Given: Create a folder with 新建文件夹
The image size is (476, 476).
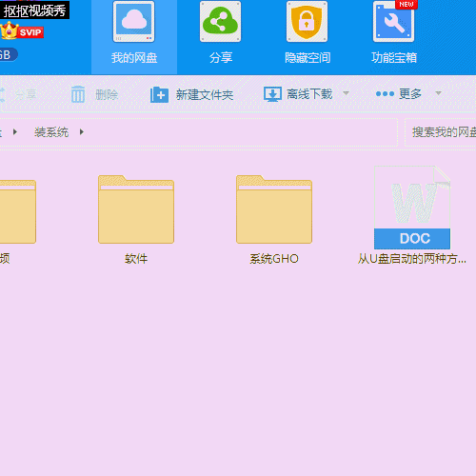Looking at the screenshot, I should click(x=205, y=94).
